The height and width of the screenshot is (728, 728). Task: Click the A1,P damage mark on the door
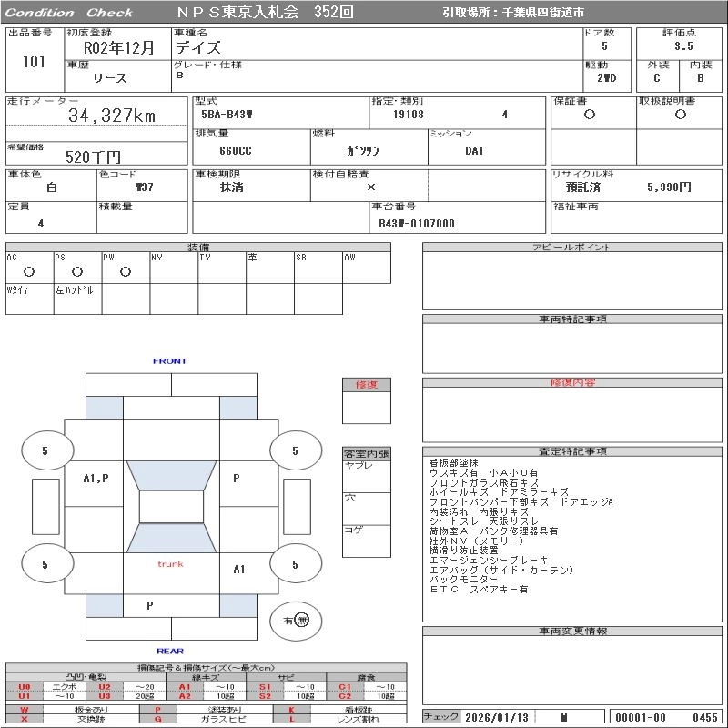[x=96, y=478]
